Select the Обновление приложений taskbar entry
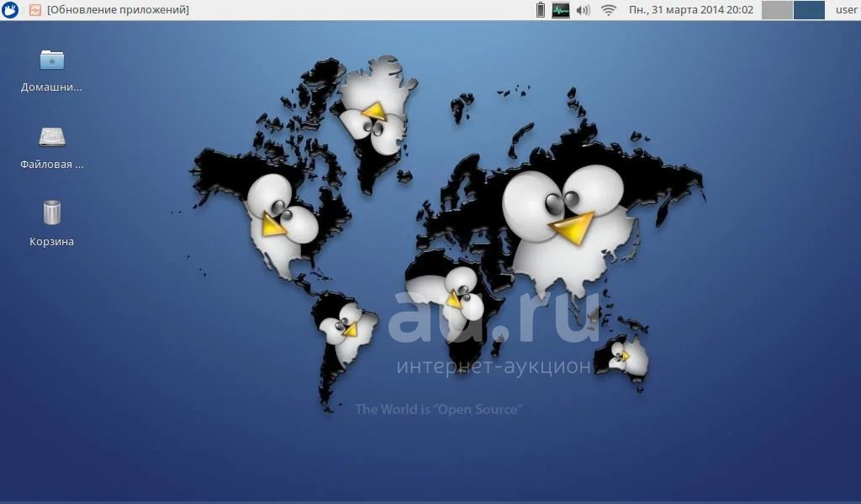The height and width of the screenshot is (504, 861). tap(118, 10)
